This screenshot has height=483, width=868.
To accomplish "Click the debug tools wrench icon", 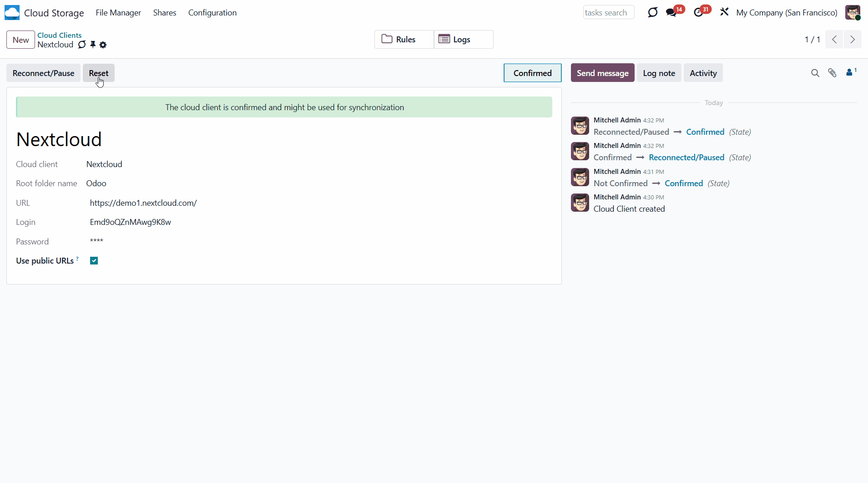I will coord(724,12).
